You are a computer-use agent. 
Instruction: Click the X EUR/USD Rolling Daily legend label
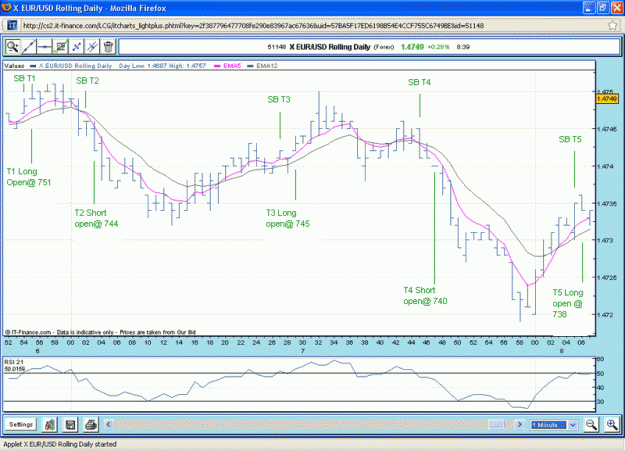point(75,66)
